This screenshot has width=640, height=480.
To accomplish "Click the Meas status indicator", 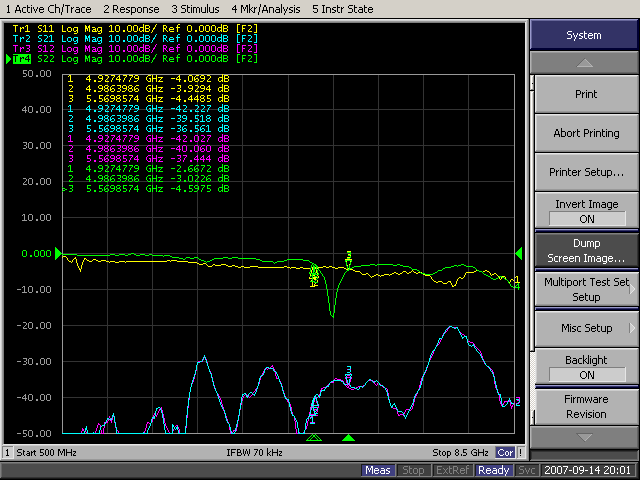I will pyautogui.click(x=378, y=470).
